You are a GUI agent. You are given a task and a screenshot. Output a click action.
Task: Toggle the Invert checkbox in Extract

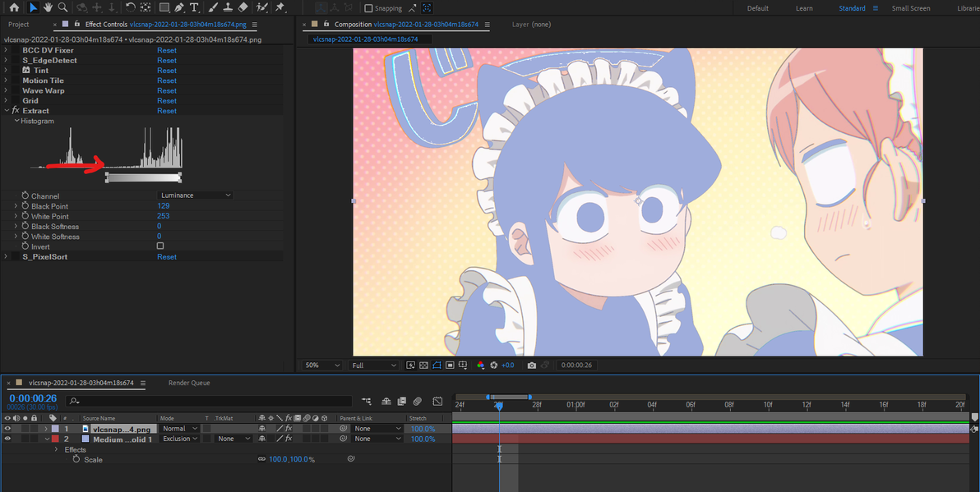tap(160, 246)
